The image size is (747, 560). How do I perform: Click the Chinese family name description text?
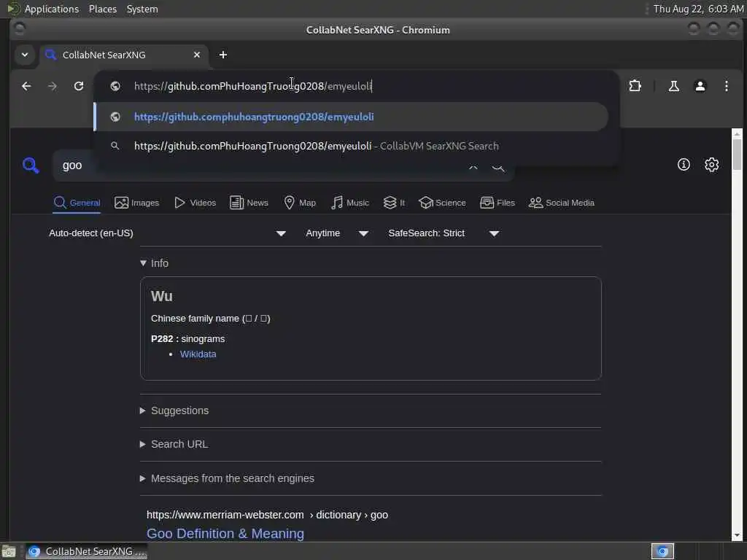(211, 319)
